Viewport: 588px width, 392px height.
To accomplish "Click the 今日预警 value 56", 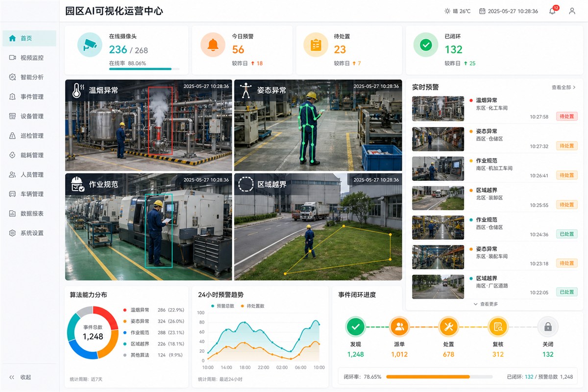I will (x=238, y=49).
